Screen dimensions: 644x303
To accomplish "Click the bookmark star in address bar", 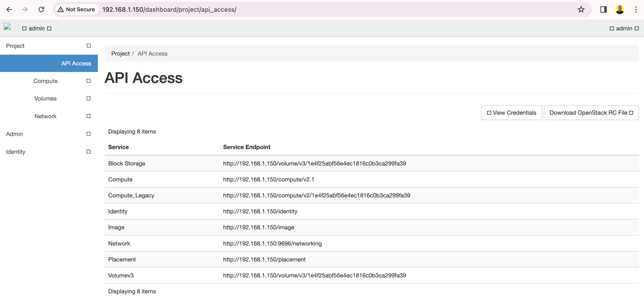I will pos(581,9).
